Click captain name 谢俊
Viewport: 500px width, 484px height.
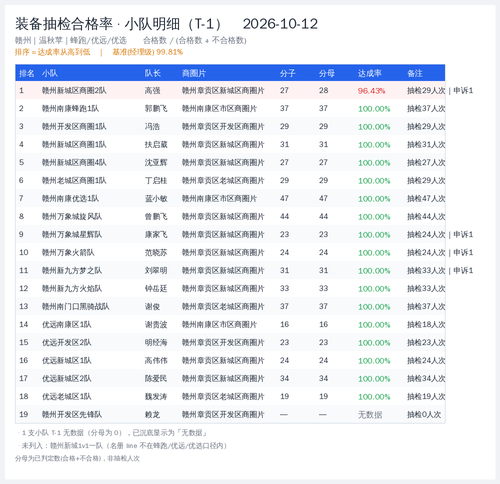tap(152, 307)
